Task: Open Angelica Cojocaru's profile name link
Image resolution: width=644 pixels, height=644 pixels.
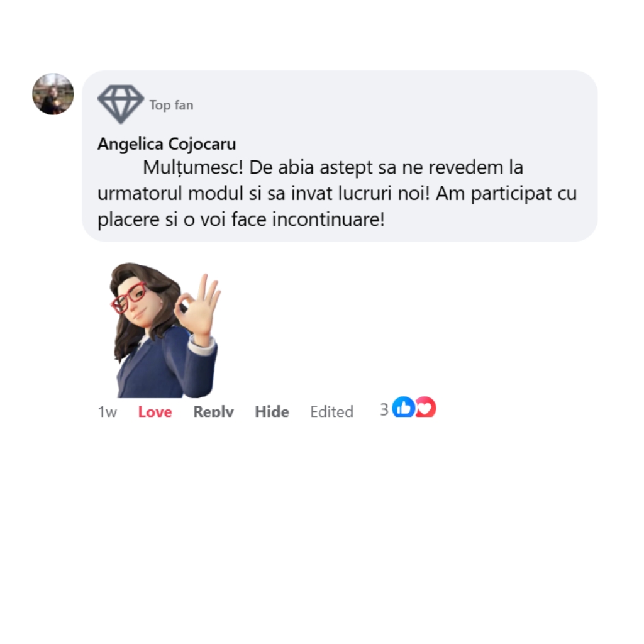Action: click(x=167, y=144)
